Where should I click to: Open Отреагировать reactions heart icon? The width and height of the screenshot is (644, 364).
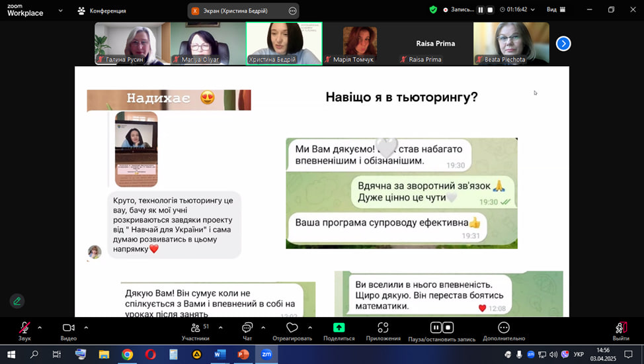[292, 328]
